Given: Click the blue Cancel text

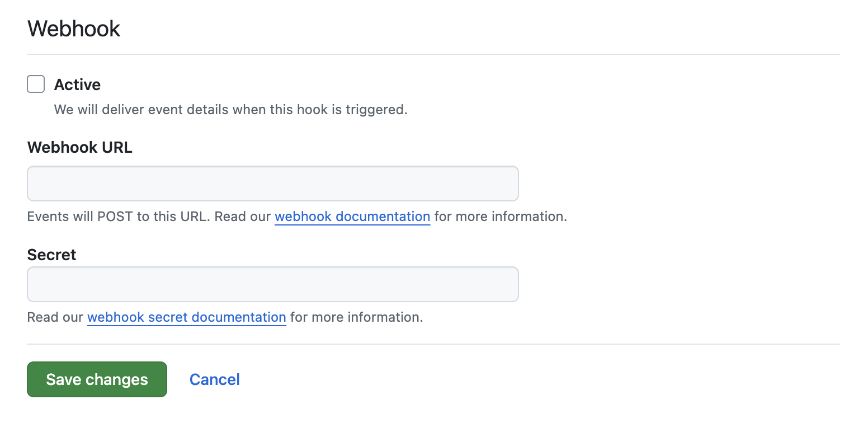Looking at the screenshot, I should coord(215,379).
